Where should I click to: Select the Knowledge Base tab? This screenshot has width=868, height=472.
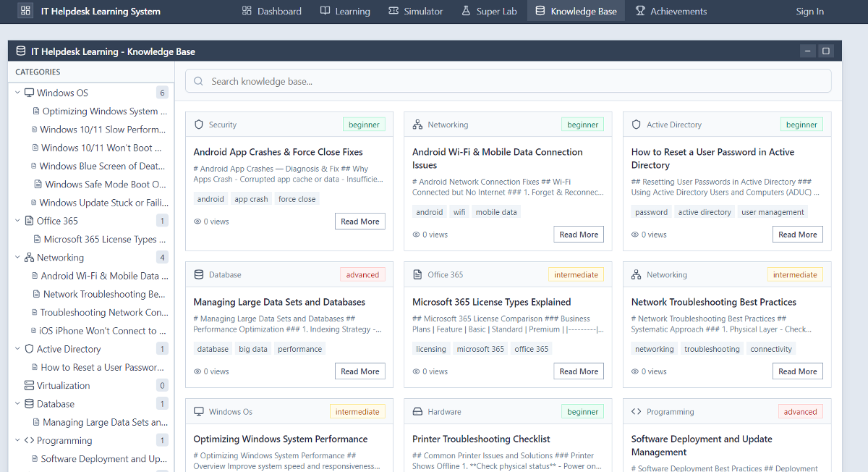point(576,11)
